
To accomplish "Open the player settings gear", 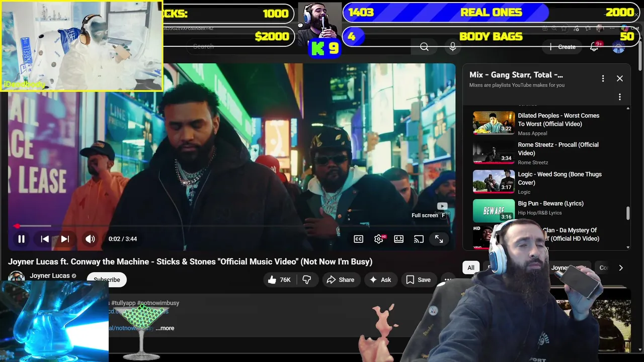I will (x=379, y=239).
